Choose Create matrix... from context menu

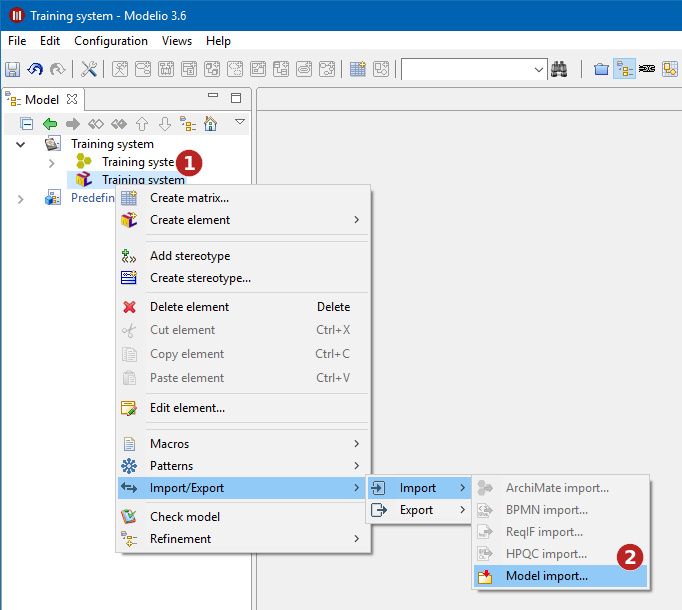tap(244, 198)
